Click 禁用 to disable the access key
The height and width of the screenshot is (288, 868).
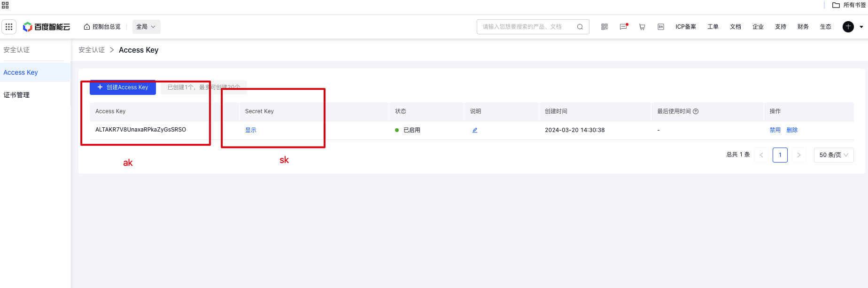[x=775, y=130]
